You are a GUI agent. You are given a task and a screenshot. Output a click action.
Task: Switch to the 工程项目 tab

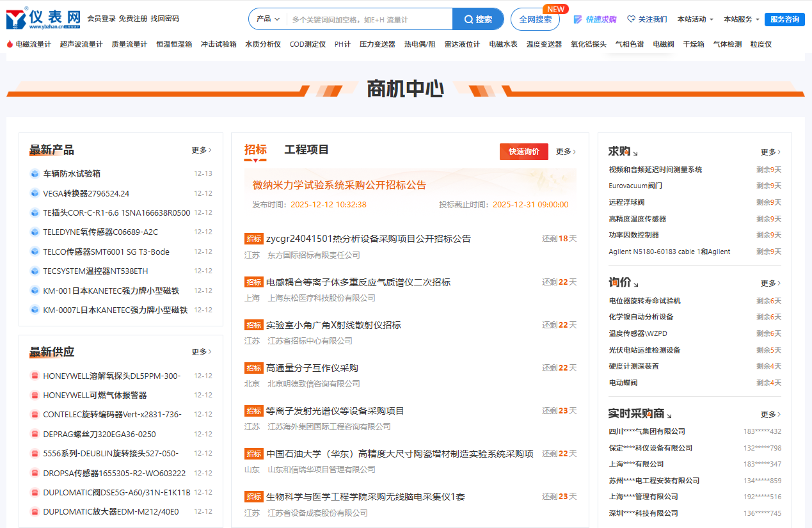coord(306,150)
